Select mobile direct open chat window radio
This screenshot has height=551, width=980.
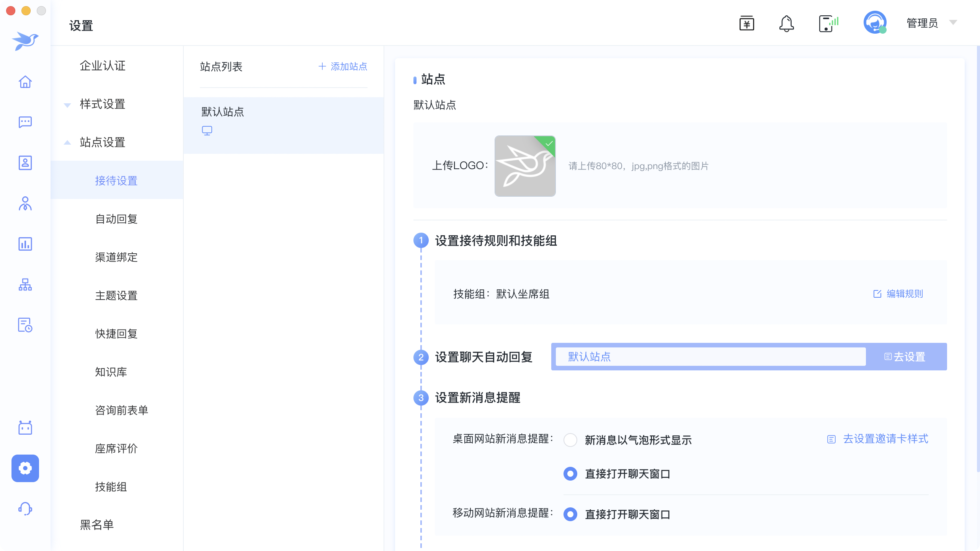(570, 514)
